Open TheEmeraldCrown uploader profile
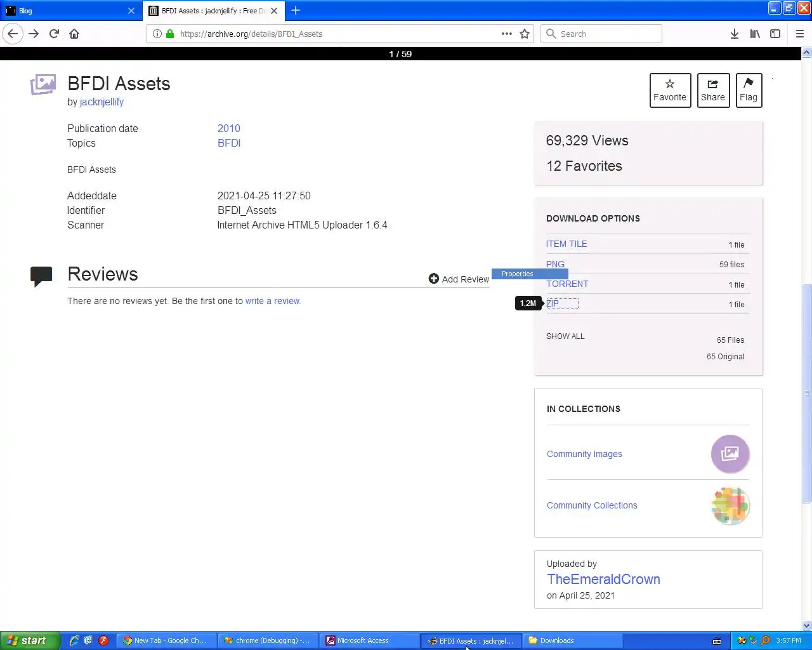 603,579
